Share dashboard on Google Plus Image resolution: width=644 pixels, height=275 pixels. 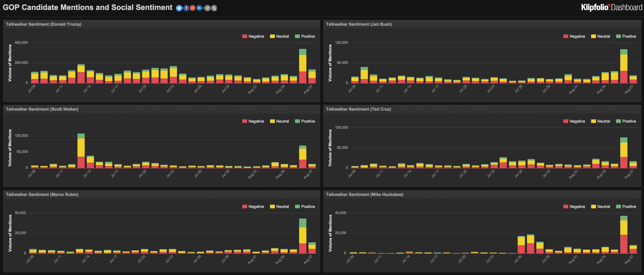click(x=193, y=8)
